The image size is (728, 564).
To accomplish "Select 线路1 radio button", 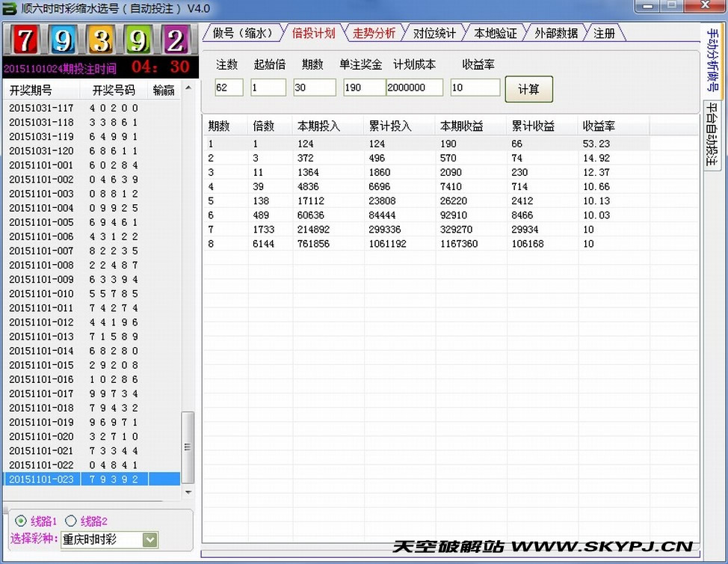I will pos(21,521).
